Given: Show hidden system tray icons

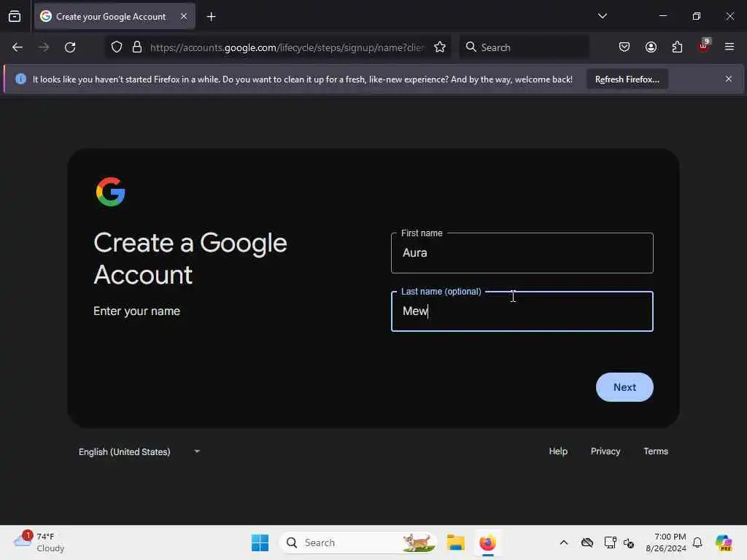Looking at the screenshot, I should (564, 542).
